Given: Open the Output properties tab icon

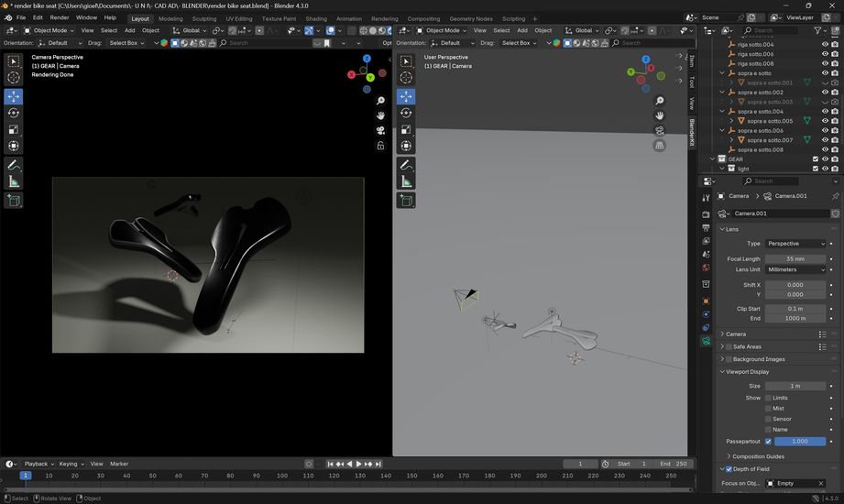Looking at the screenshot, I should coord(706,228).
